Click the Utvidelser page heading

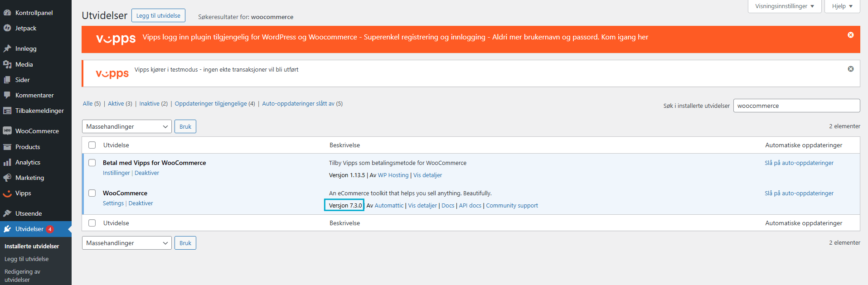[105, 15]
